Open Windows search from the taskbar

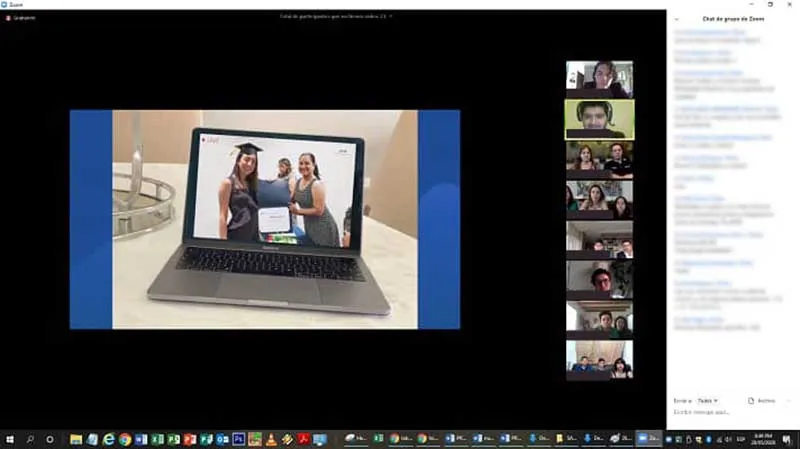(31, 438)
